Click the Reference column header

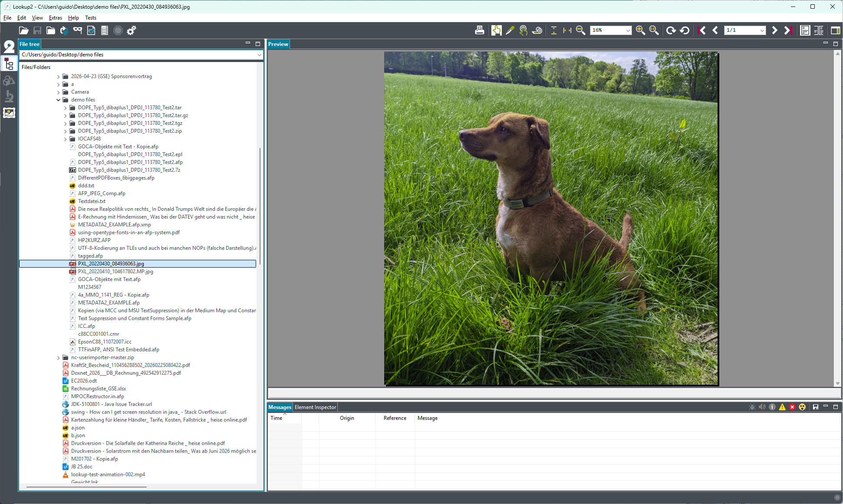[395, 418]
